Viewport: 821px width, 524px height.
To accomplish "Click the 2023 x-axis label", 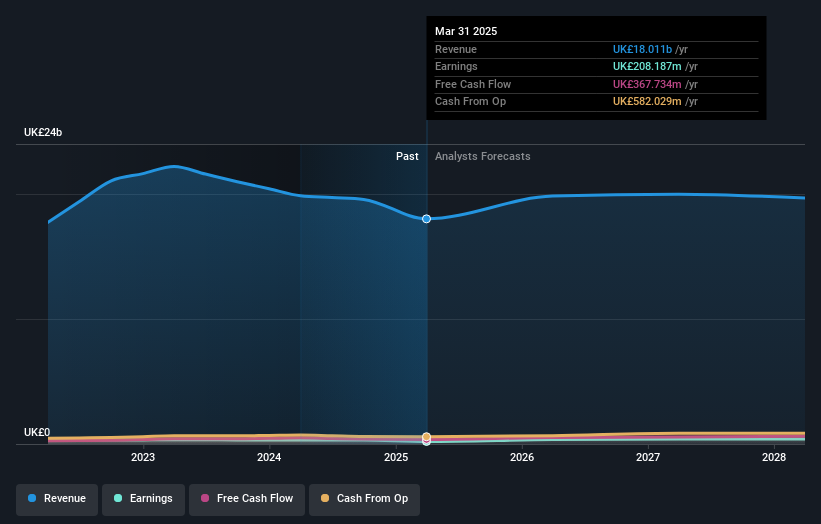I will (x=143, y=458).
